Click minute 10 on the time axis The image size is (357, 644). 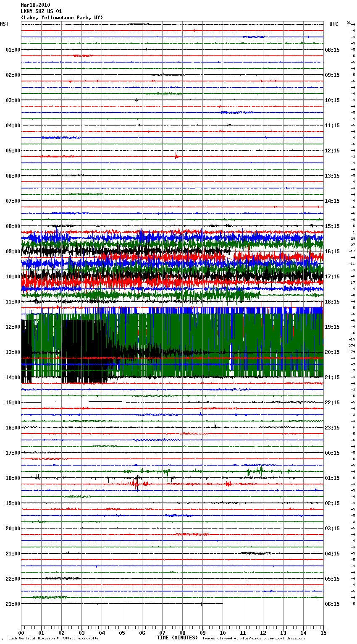[x=223, y=633]
